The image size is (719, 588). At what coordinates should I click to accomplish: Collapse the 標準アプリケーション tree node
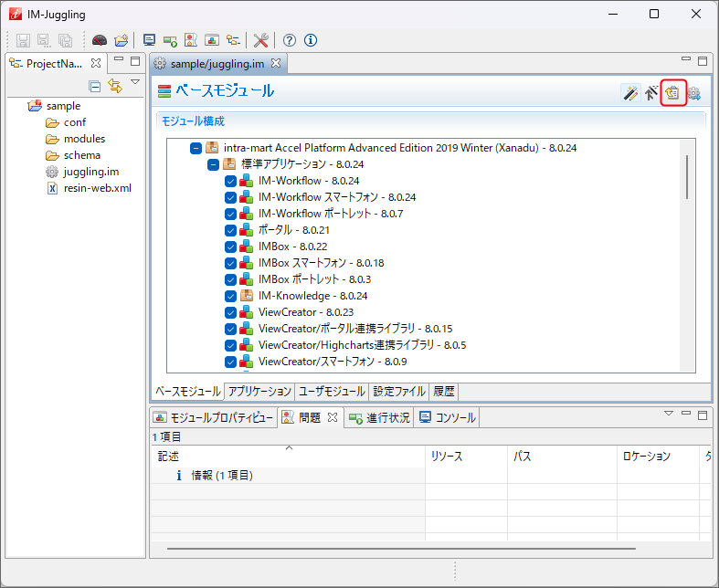pos(213,164)
